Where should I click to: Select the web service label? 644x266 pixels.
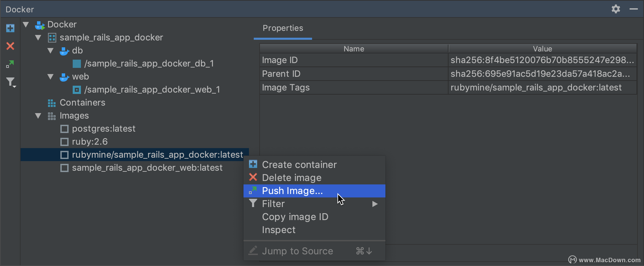(81, 77)
